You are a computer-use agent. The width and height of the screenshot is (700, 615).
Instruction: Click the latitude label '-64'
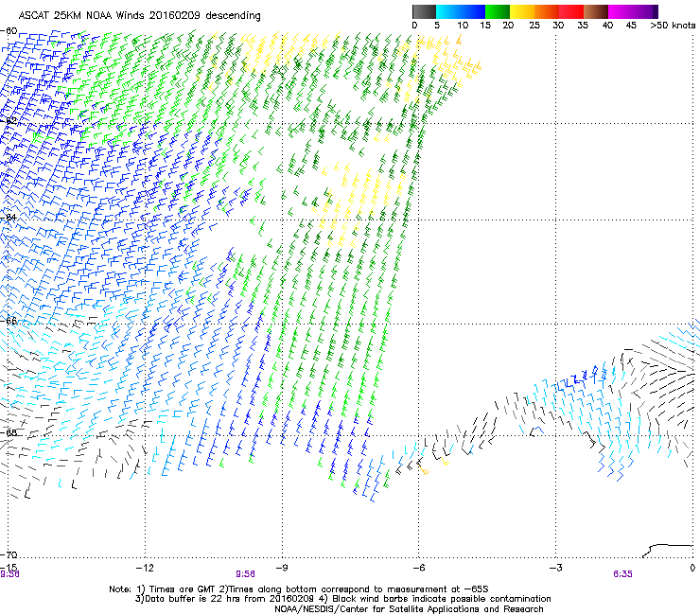9,217
